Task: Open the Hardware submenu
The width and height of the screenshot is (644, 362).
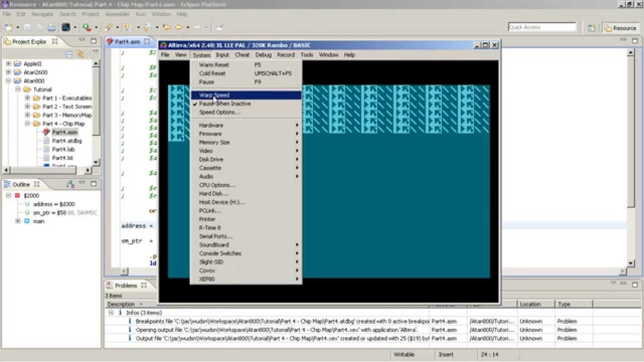Action: (x=211, y=125)
